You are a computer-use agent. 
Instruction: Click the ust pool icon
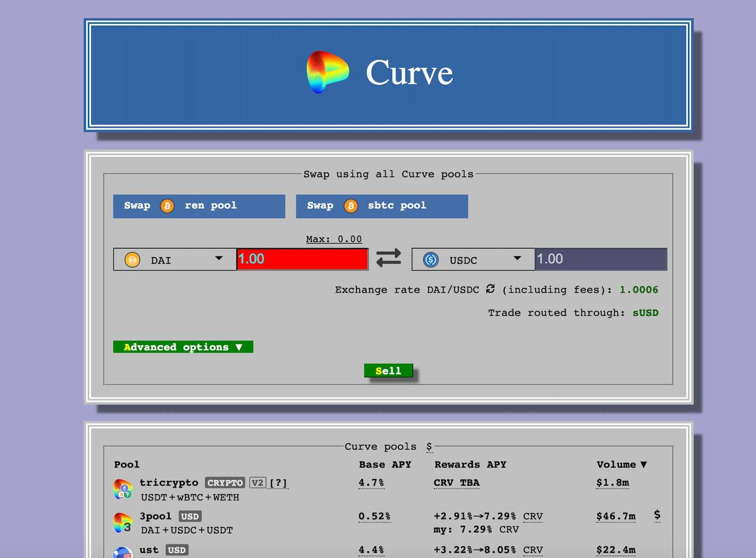click(123, 552)
